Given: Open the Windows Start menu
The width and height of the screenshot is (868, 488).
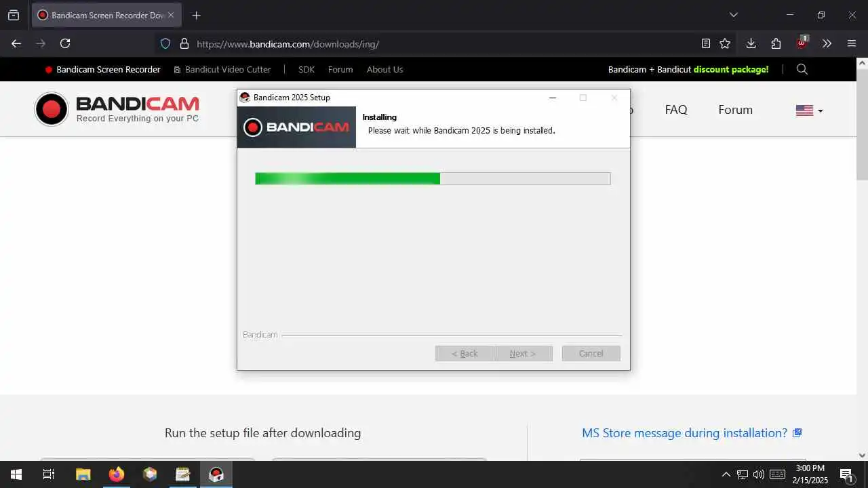Looking at the screenshot, I should 16,474.
